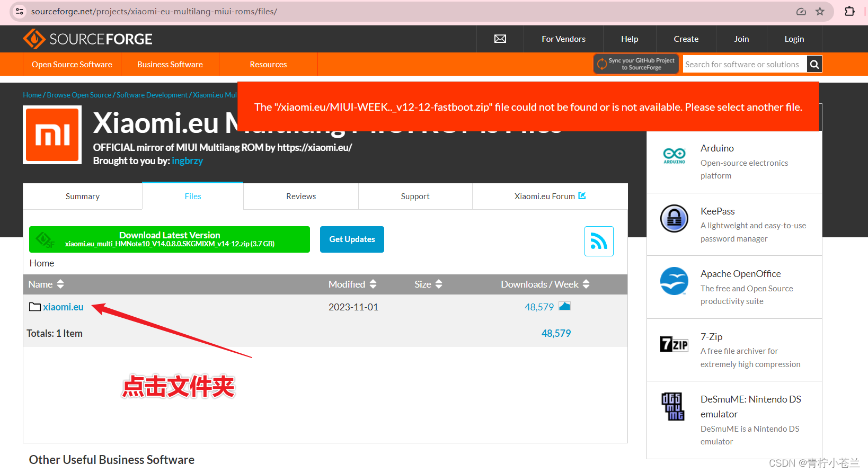868x473 pixels.
Task: Switch to the Reviews tab
Action: (x=301, y=197)
